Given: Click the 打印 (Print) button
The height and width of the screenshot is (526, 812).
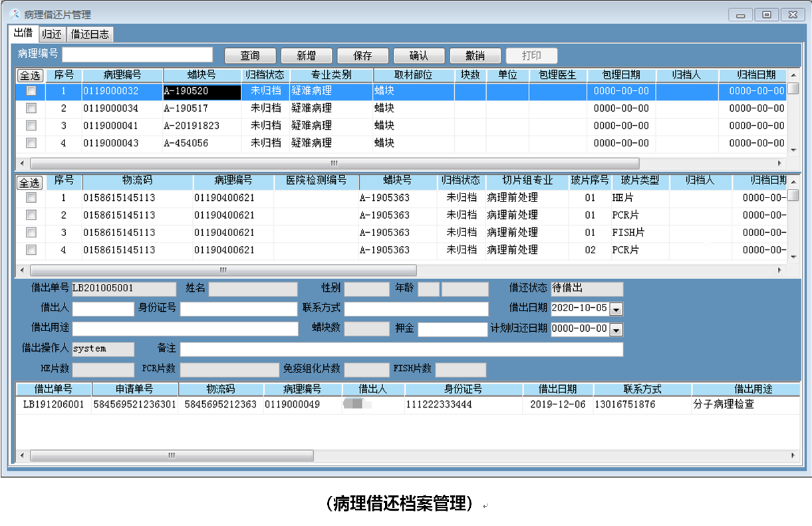Looking at the screenshot, I should click(531, 55).
